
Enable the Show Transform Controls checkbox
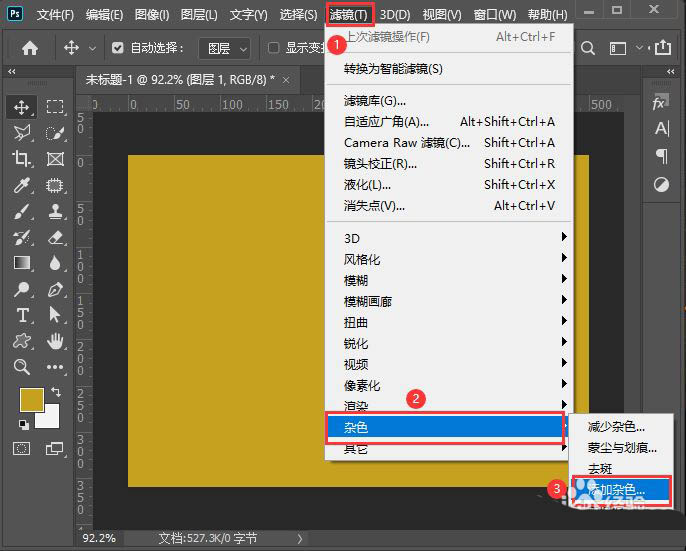coord(273,47)
